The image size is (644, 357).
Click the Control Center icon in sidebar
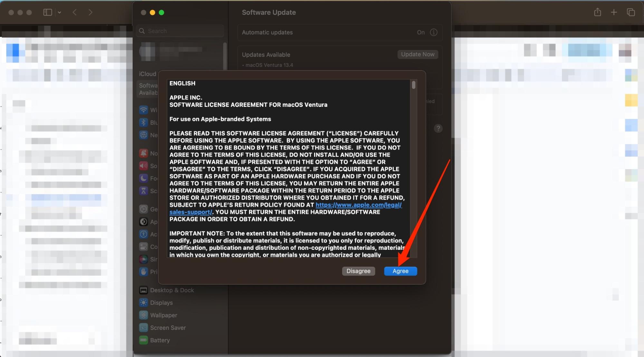tap(143, 247)
